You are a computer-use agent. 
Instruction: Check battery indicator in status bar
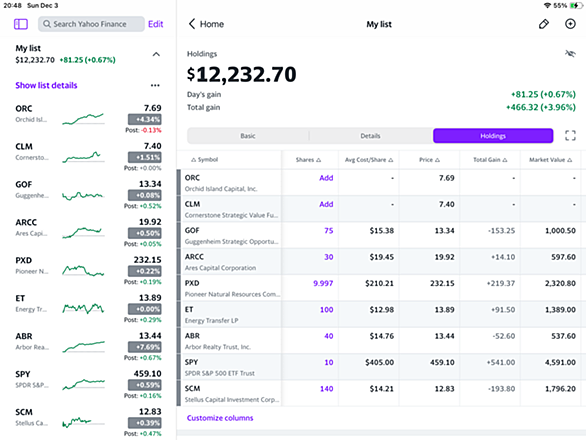click(576, 5)
